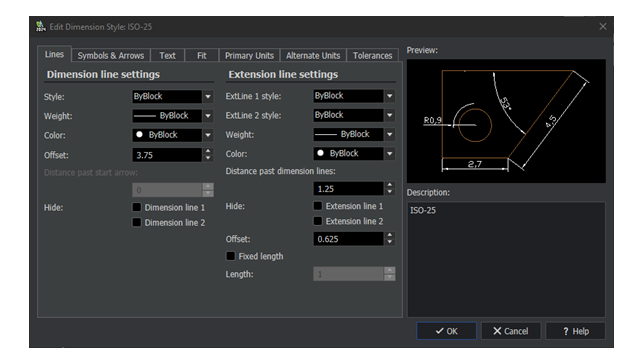Enable Hide Dimension line 1 checkbox
The image size is (640, 360).
click(x=137, y=207)
